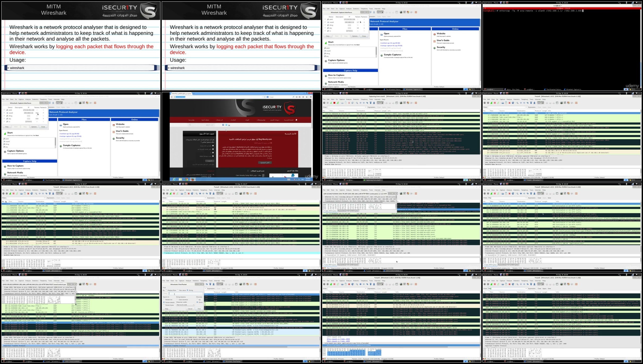Click the save-capture toolbar icon in 16:16 frame
Screen dimensions: 643x364
pos(506,103)
